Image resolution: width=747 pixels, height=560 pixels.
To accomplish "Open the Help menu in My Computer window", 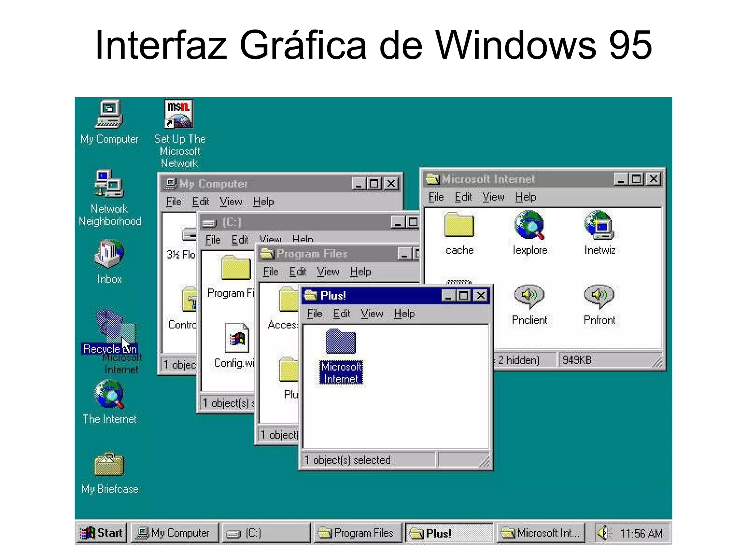I will tap(263, 202).
